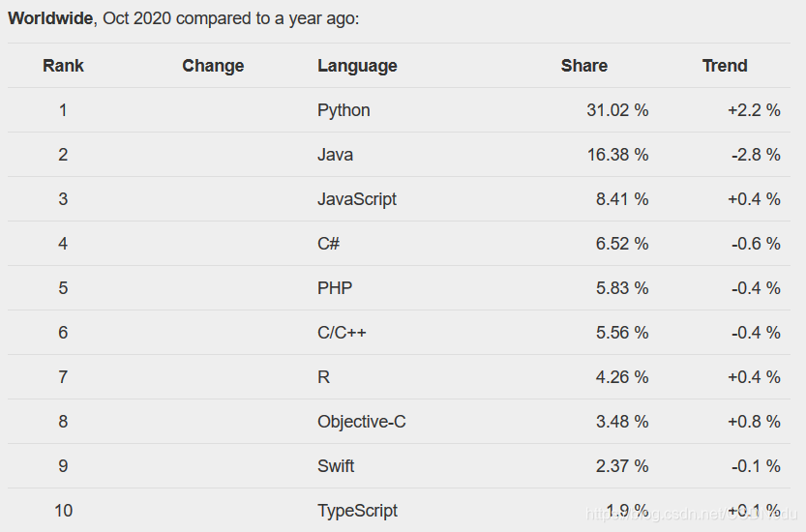Image resolution: width=806 pixels, height=532 pixels.
Task: Click the C/C++ language entry
Action: [x=342, y=333]
